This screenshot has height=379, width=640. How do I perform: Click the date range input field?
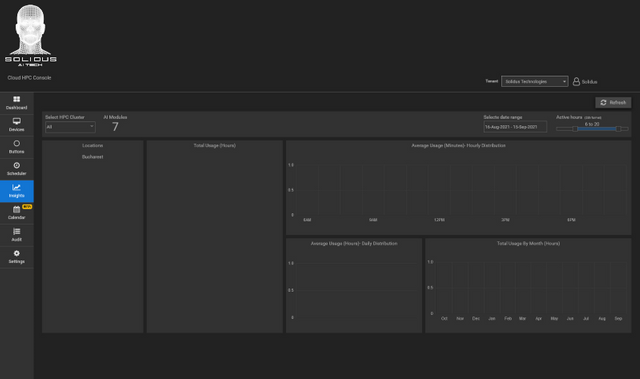point(515,127)
